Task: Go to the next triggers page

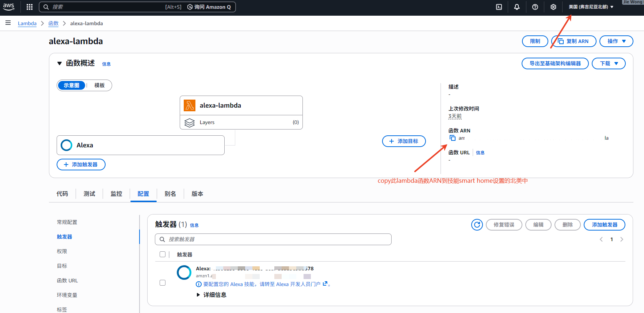Action: pyautogui.click(x=622, y=239)
